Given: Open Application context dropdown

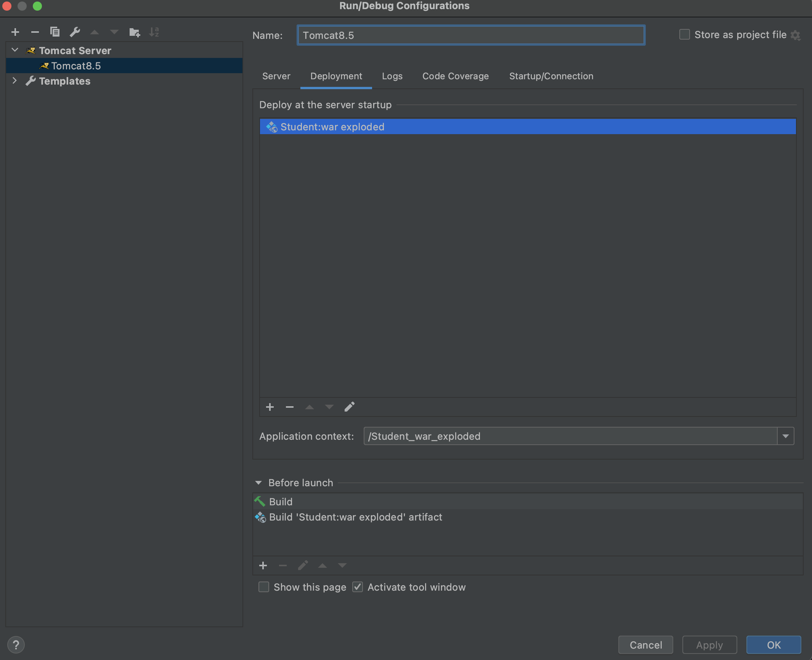Looking at the screenshot, I should (785, 436).
